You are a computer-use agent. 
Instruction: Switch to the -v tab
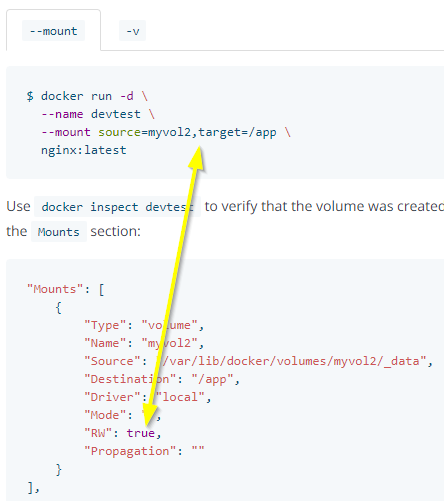[x=132, y=31]
